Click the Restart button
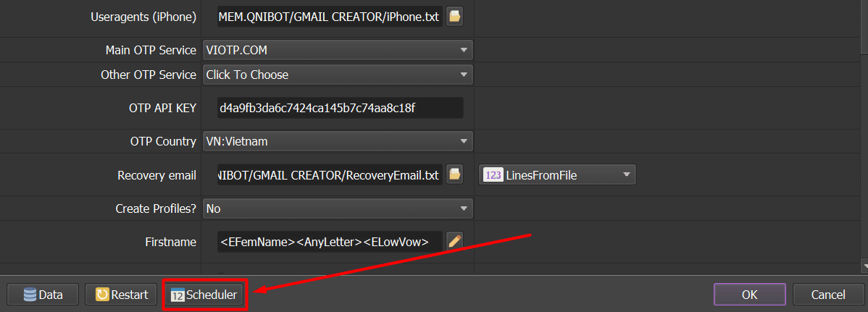The width and height of the screenshot is (868, 312). pyautogui.click(x=122, y=295)
